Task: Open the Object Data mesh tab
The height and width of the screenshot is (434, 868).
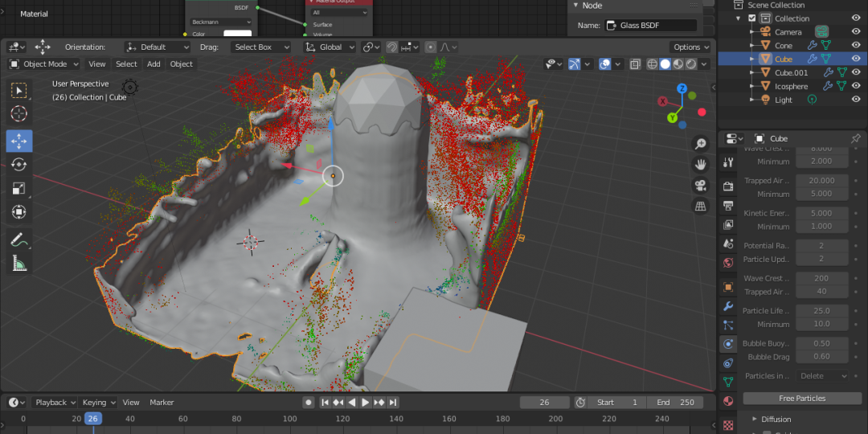Action: coord(728,382)
